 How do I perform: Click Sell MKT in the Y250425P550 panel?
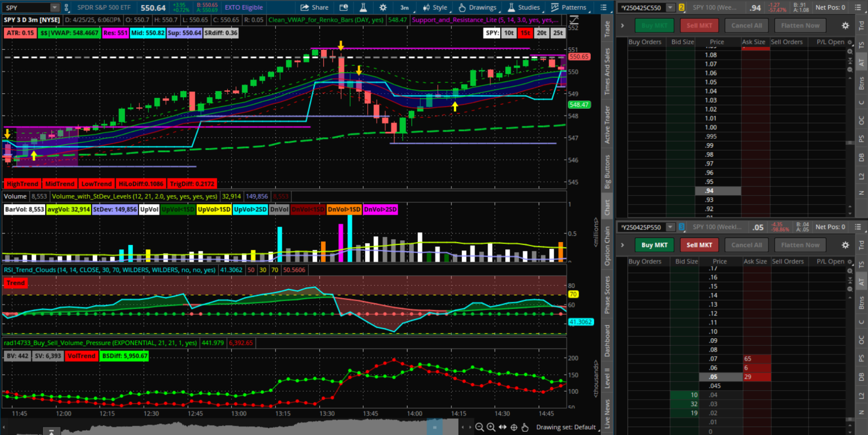(x=699, y=245)
